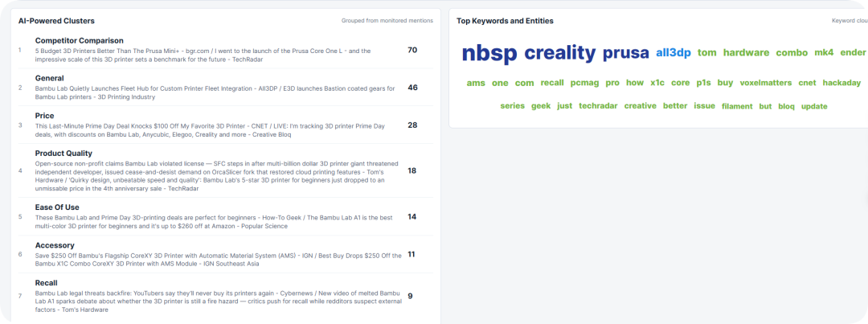Screen dimensions: 868x324
Task: Click the 'violated license' summary under Product Quality
Action: point(216,176)
